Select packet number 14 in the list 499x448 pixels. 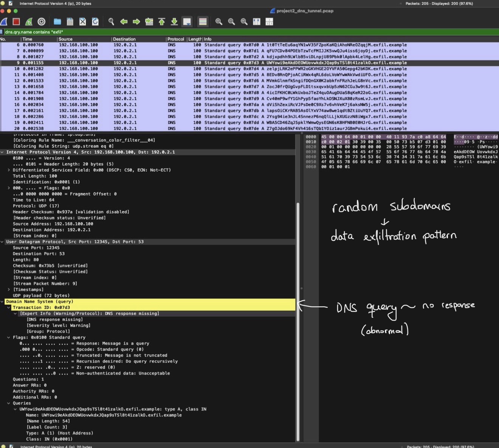pyautogui.click(x=151, y=93)
